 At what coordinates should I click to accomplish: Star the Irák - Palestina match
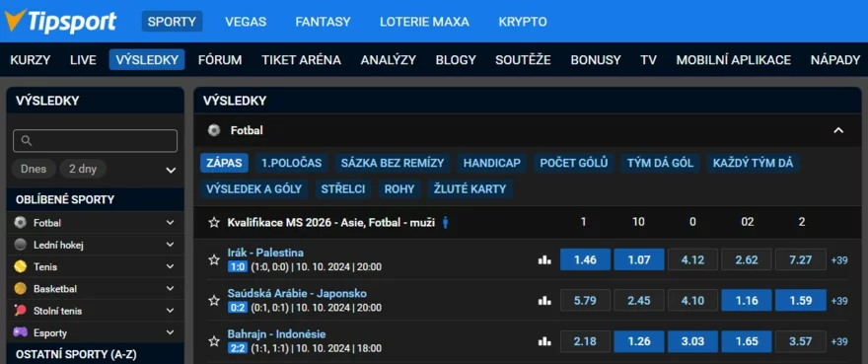point(214,259)
